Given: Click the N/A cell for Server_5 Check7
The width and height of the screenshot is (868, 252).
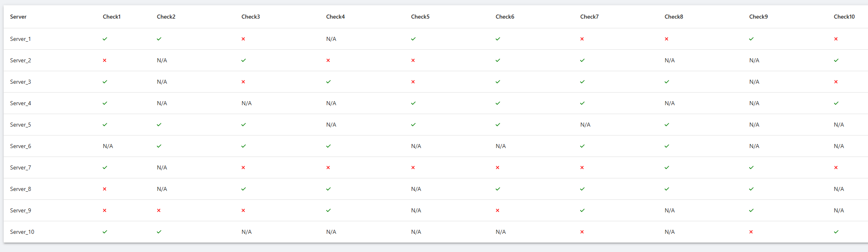Looking at the screenshot, I should click(585, 125).
